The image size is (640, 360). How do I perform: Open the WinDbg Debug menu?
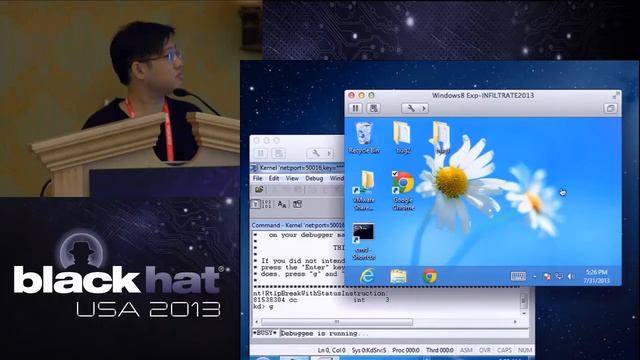point(314,178)
